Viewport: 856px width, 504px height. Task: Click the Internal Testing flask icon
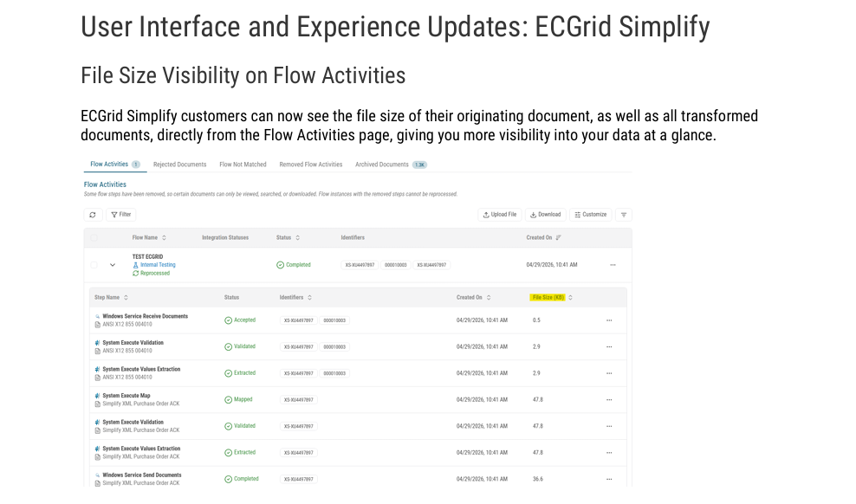pyautogui.click(x=135, y=265)
